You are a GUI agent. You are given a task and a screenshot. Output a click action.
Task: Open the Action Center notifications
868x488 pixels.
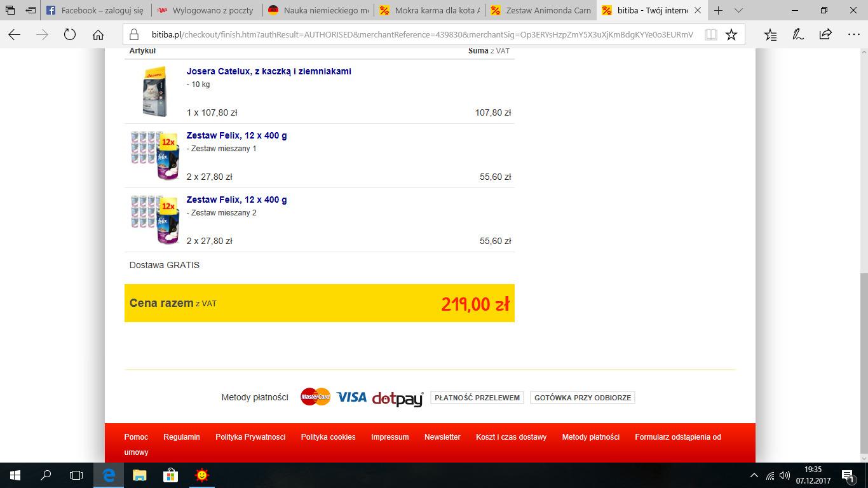tap(848, 475)
